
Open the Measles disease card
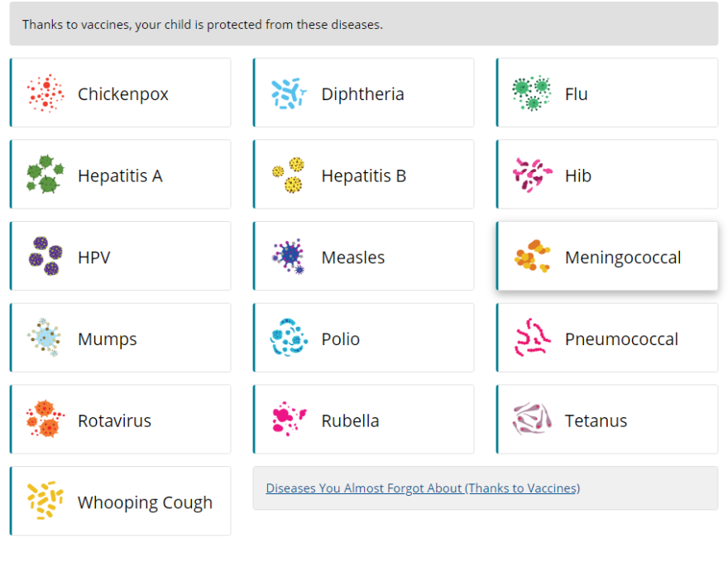pyautogui.click(x=363, y=257)
